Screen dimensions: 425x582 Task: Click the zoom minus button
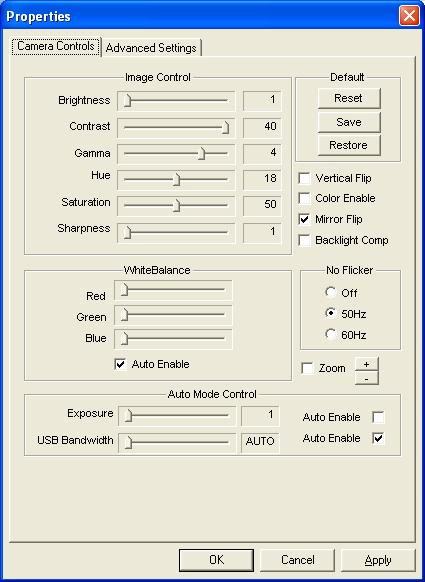(x=366, y=378)
